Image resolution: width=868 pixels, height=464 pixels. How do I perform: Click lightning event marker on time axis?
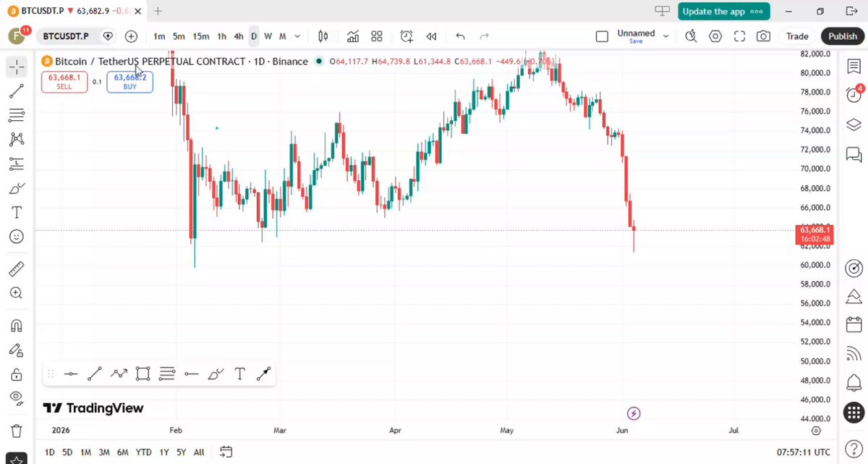pos(634,413)
